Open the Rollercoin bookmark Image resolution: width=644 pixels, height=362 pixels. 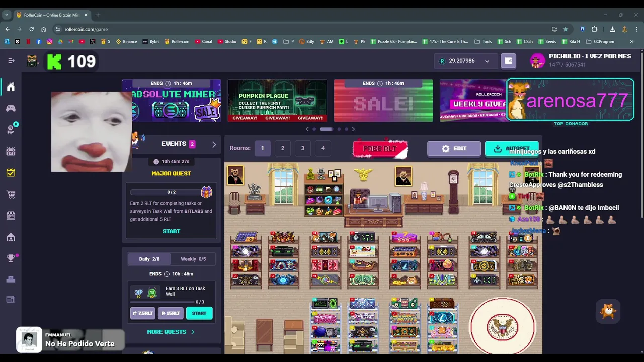(177, 42)
